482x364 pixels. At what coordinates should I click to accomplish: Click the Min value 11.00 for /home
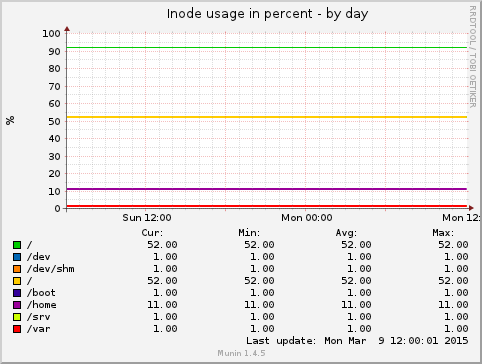(259, 305)
